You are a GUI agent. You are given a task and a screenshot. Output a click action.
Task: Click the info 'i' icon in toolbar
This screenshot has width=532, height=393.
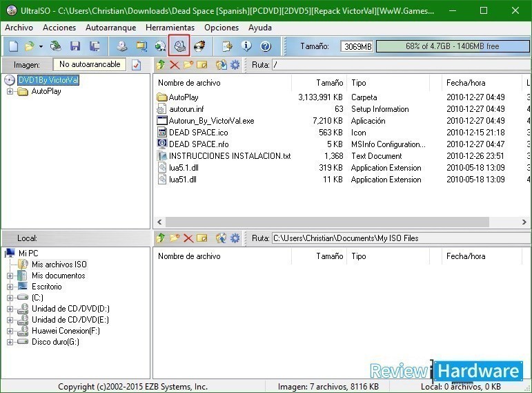246,46
